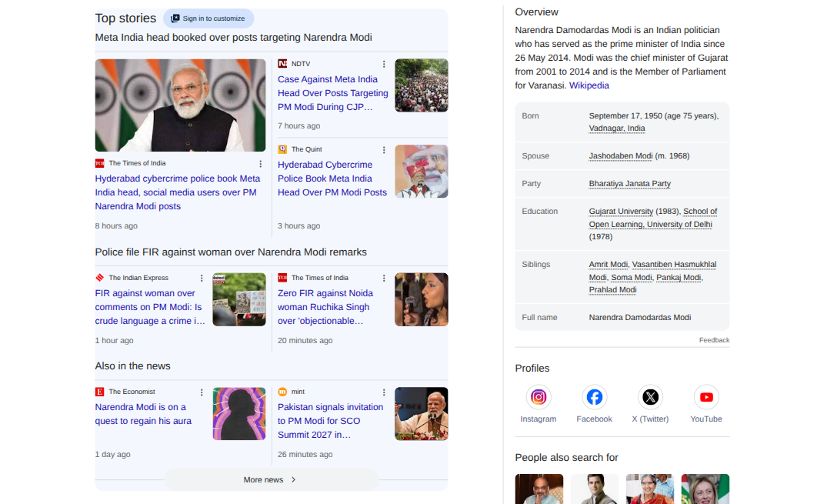The width and height of the screenshot is (827, 504).
Task: Open three-dot menu for Indian Express story
Action: click(x=202, y=278)
